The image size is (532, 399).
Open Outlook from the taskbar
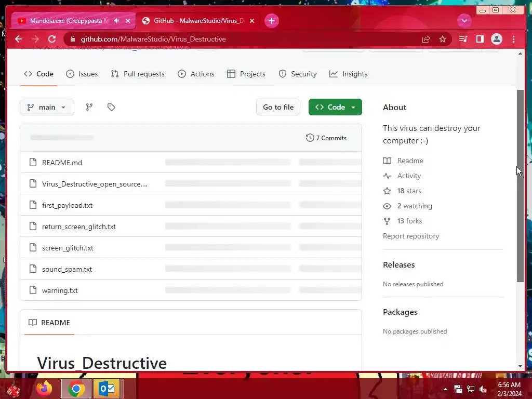tap(107, 389)
